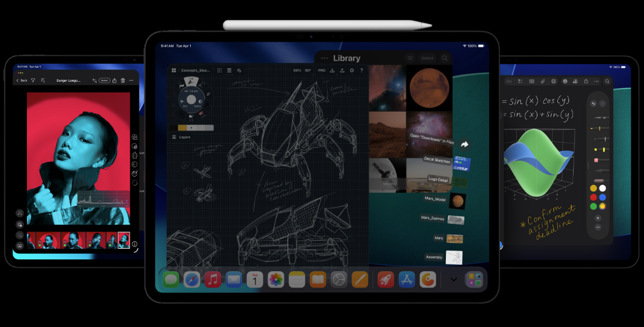Launch the Music app from dock
The image size is (644, 327).
213,279
